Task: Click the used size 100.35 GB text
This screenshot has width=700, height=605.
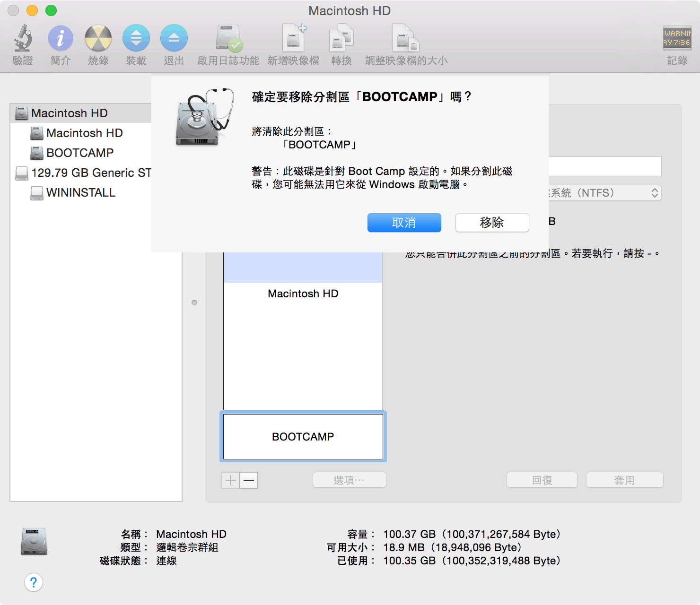Action: (472, 561)
